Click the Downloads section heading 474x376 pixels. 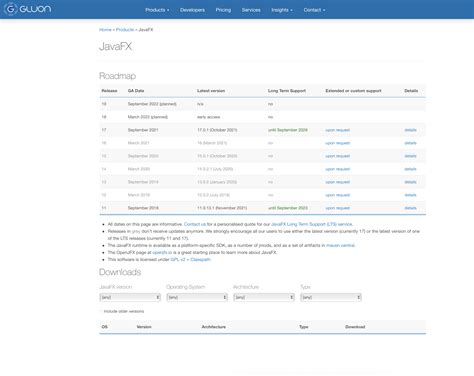point(120,272)
